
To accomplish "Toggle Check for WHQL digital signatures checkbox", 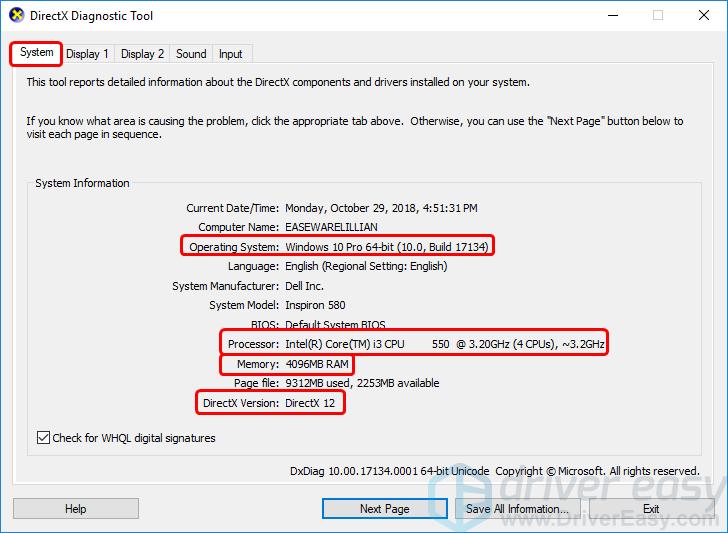I will [x=43, y=437].
